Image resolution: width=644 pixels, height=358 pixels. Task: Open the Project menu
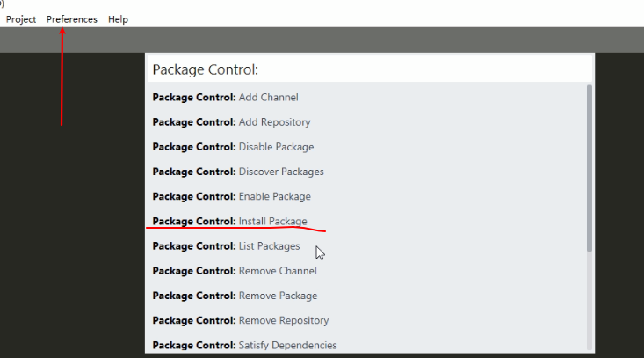click(x=21, y=19)
